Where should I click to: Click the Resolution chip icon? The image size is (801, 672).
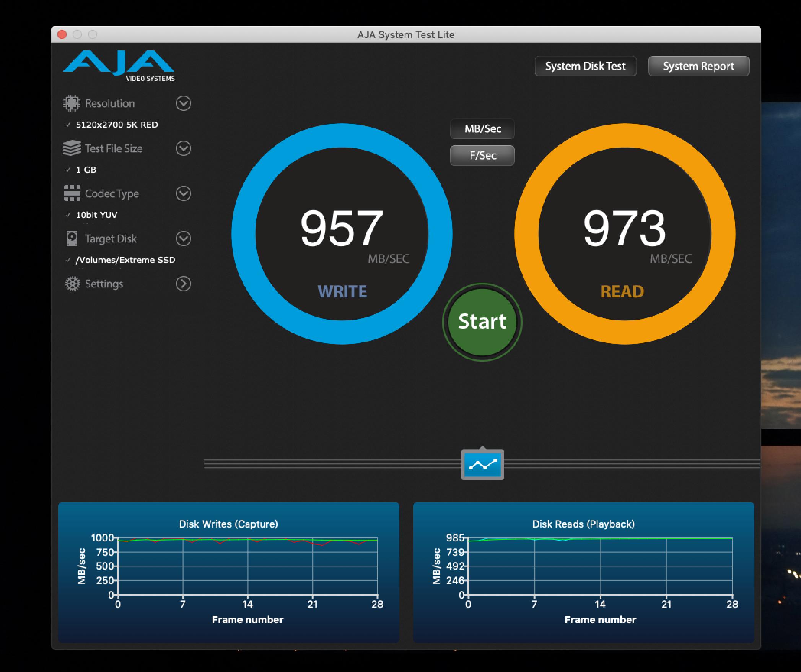(x=72, y=103)
